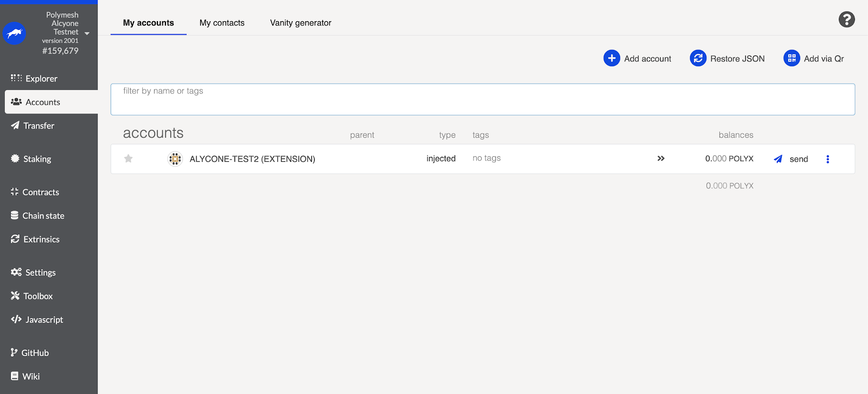The image size is (868, 394).
Task: Click the Extrinsics refresh icon
Action: click(15, 239)
